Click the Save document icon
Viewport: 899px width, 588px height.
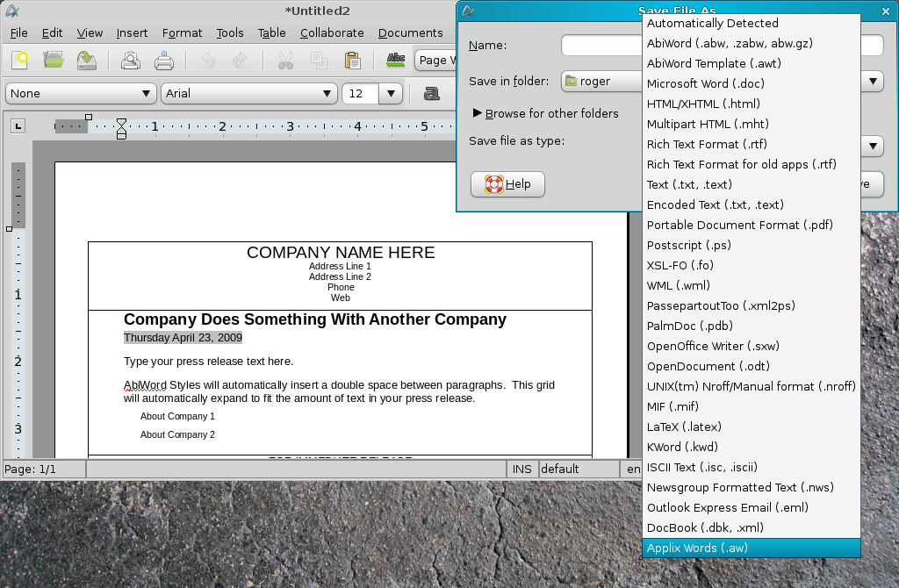pos(87,61)
